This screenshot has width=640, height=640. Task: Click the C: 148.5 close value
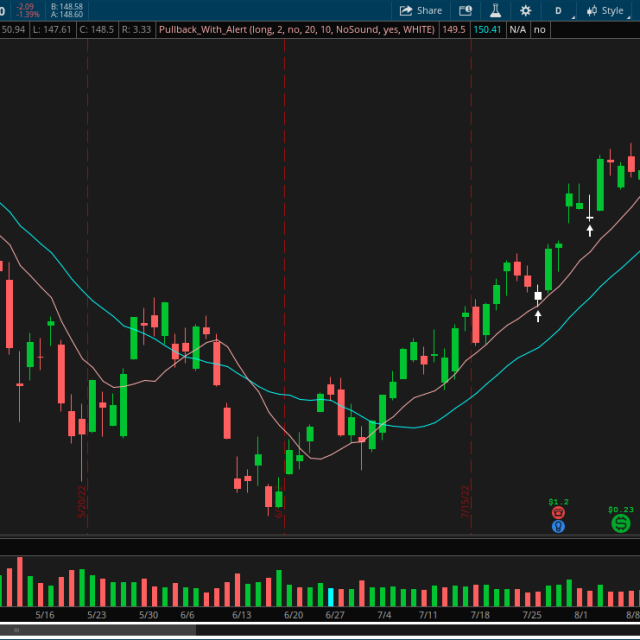coord(97,30)
